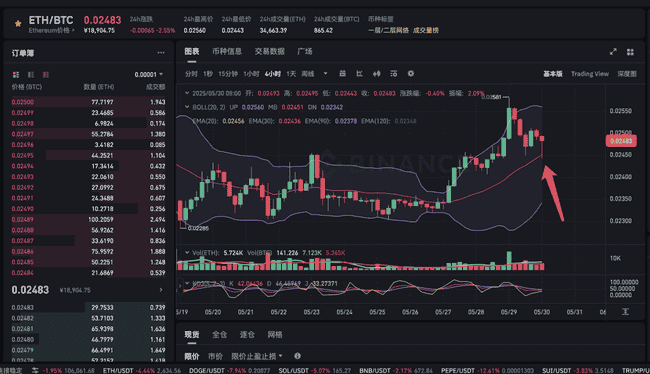
Task: Choose the 市价 market order type
Action: (x=215, y=356)
